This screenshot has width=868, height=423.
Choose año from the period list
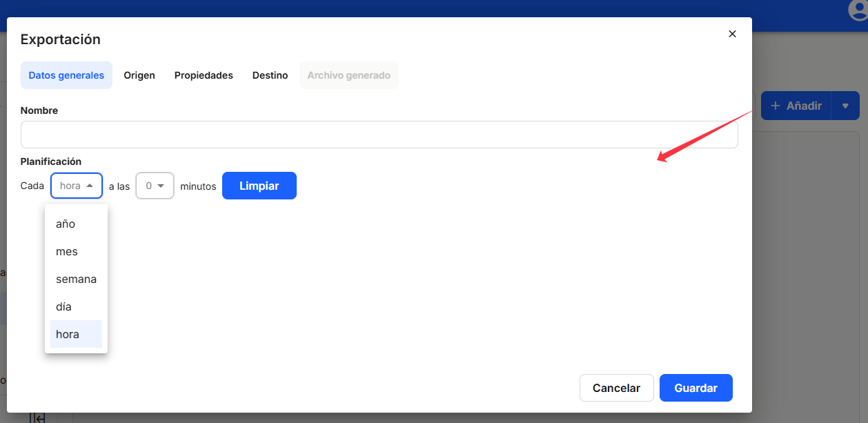pos(66,224)
